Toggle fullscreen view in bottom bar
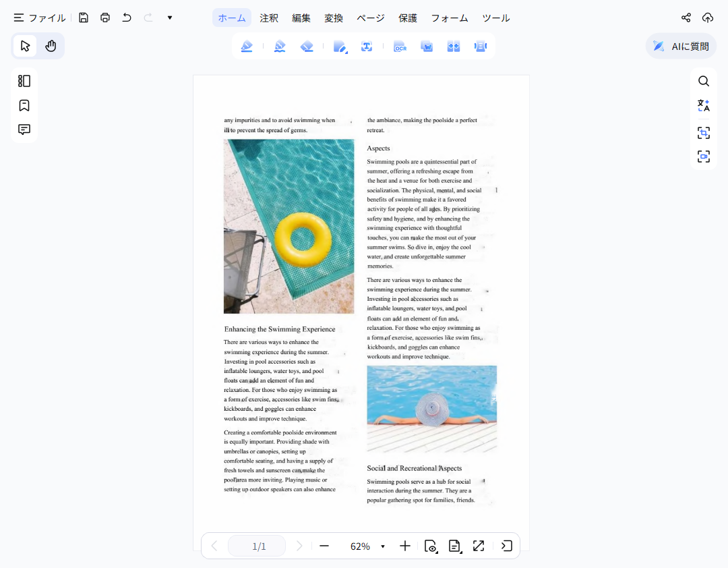This screenshot has height=568, width=728. tap(479, 546)
